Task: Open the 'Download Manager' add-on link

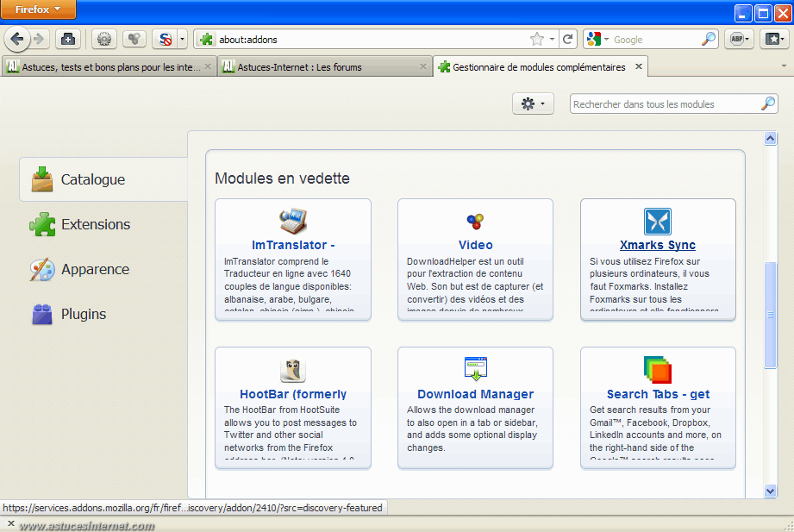Action: coord(476,394)
